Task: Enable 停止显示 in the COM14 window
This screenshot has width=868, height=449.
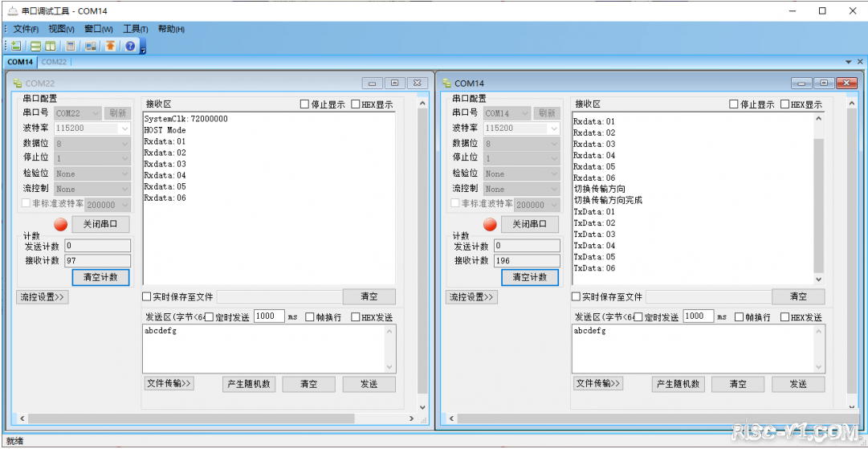Action: [x=733, y=104]
